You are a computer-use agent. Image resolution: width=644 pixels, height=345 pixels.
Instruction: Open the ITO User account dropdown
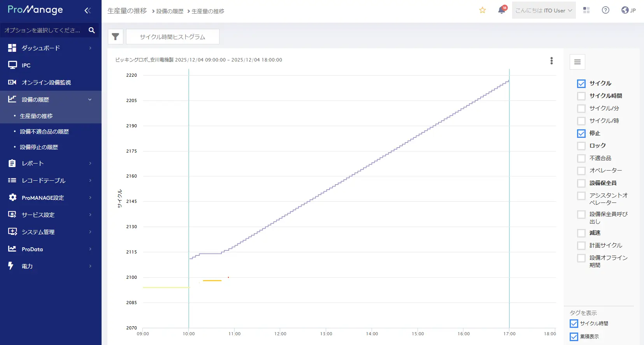click(544, 11)
